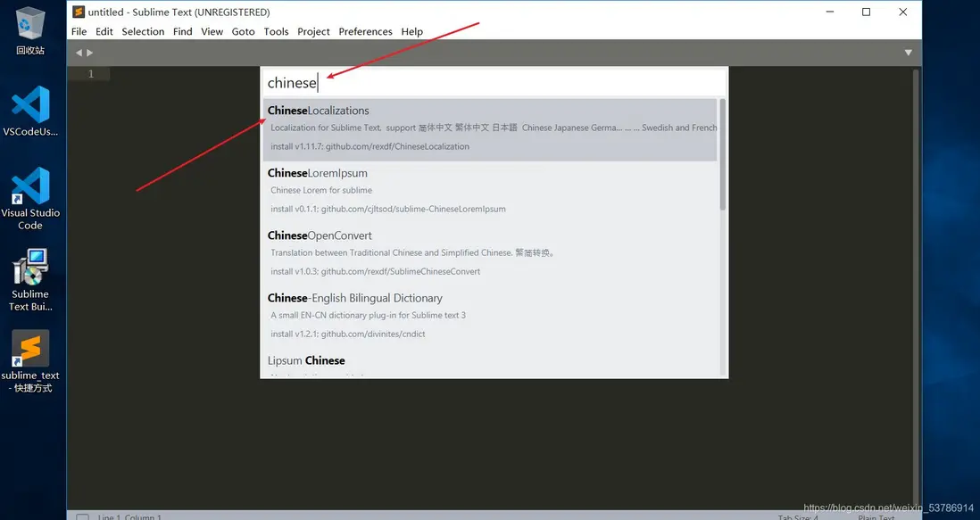Open Tab Size setting in status bar
The image size is (980, 520).
point(798,517)
